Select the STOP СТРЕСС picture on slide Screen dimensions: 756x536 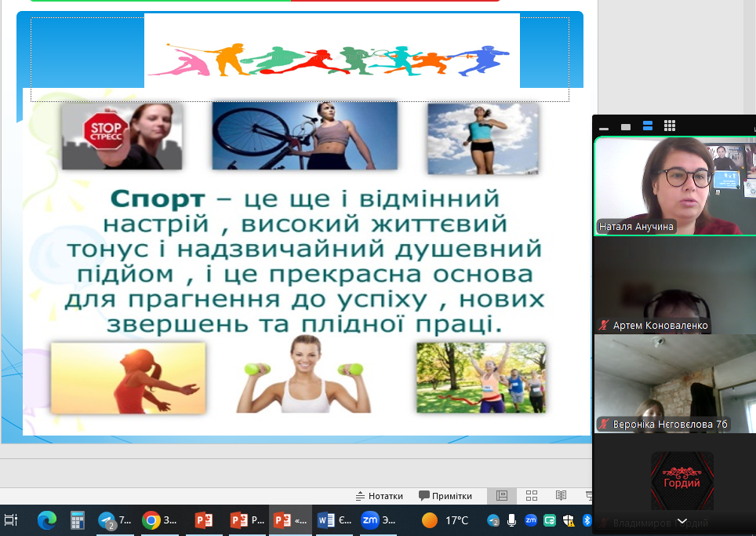122,136
